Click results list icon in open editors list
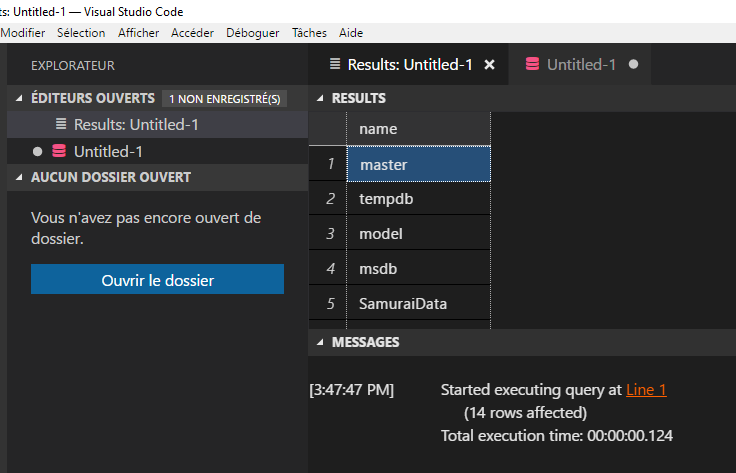The height and width of the screenshot is (473, 736). pyautogui.click(x=61, y=124)
